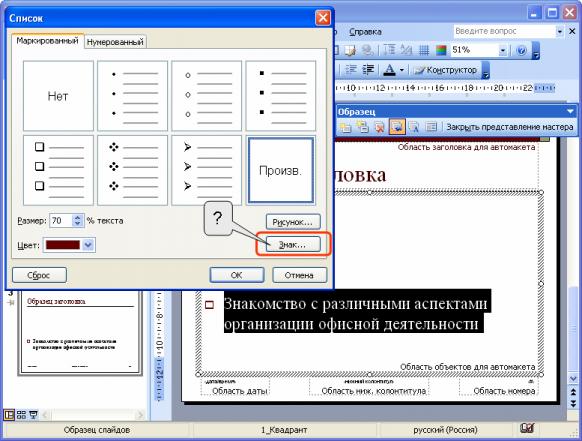Screen dimensions: 582x441
Task: Open Standard toolbar options arrow
Action: click(536, 50)
